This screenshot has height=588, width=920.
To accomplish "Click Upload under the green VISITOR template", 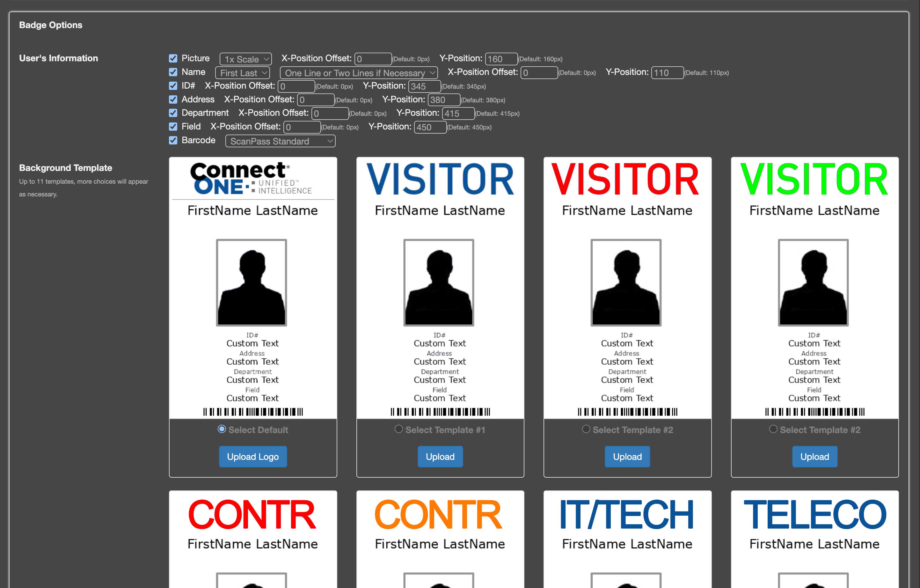I will 814,457.
